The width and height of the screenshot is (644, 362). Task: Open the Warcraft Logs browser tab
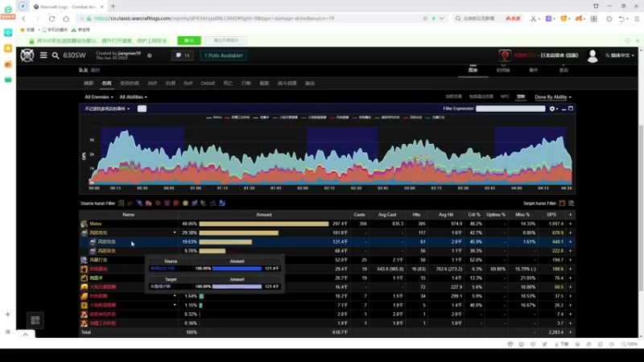pyautogui.click(x=68, y=6)
